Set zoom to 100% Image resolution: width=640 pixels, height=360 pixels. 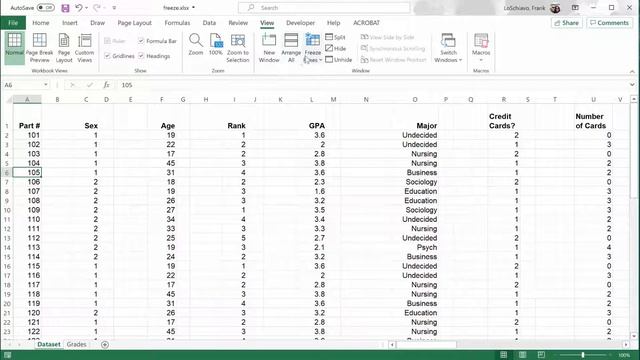[x=216, y=44]
